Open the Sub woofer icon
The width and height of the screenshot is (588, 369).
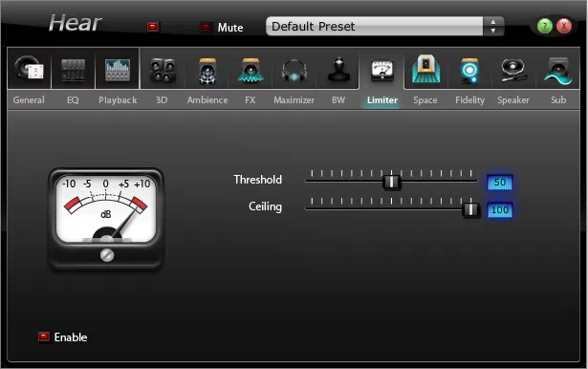(558, 71)
